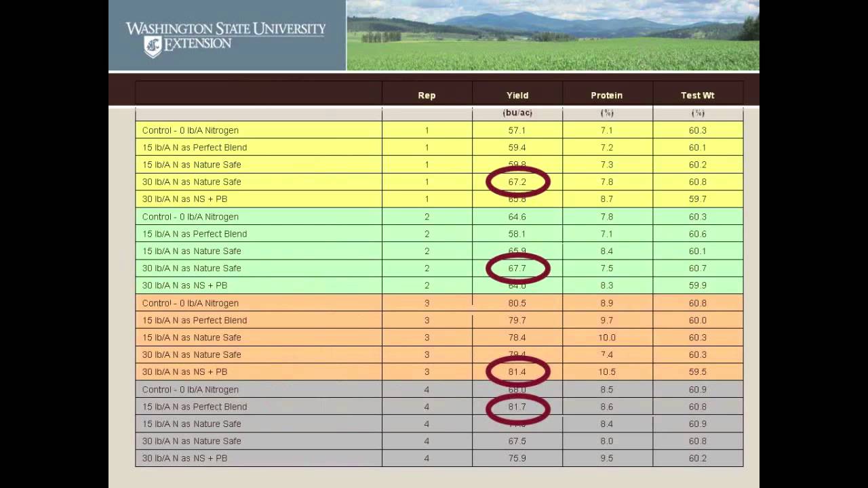Viewport: 868px width, 488px height.
Task: Click the protein value 7.3
Action: (x=607, y=165)
